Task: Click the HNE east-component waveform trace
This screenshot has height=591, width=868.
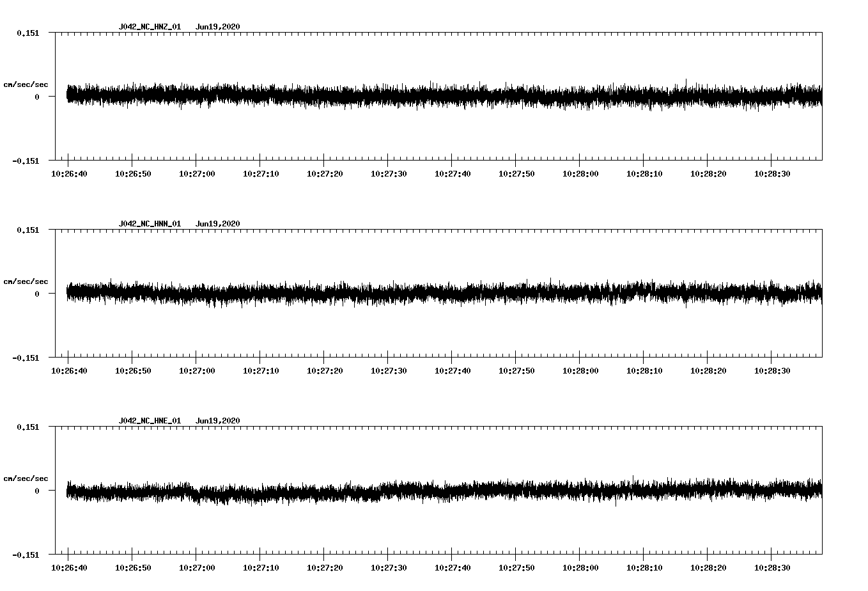Action: [x=444, y=491]
